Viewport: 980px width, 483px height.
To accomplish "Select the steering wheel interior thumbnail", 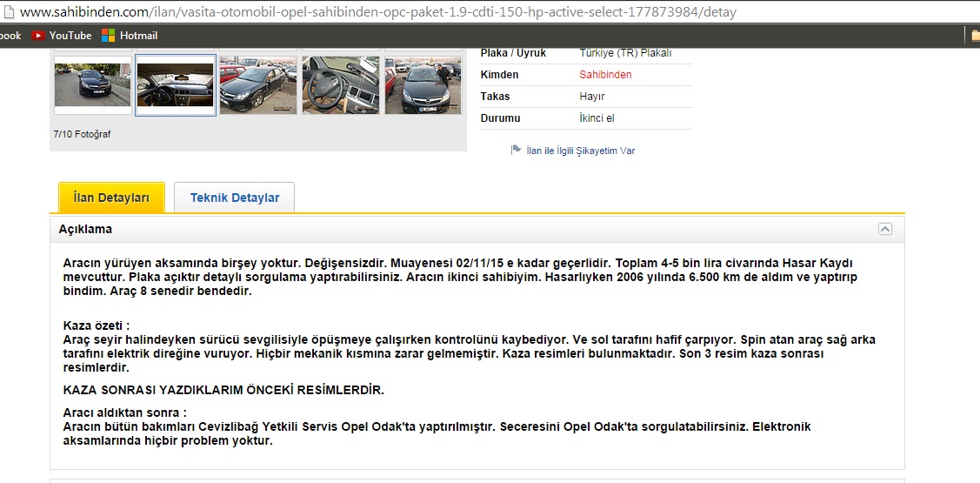I will (x=341, y=85).
